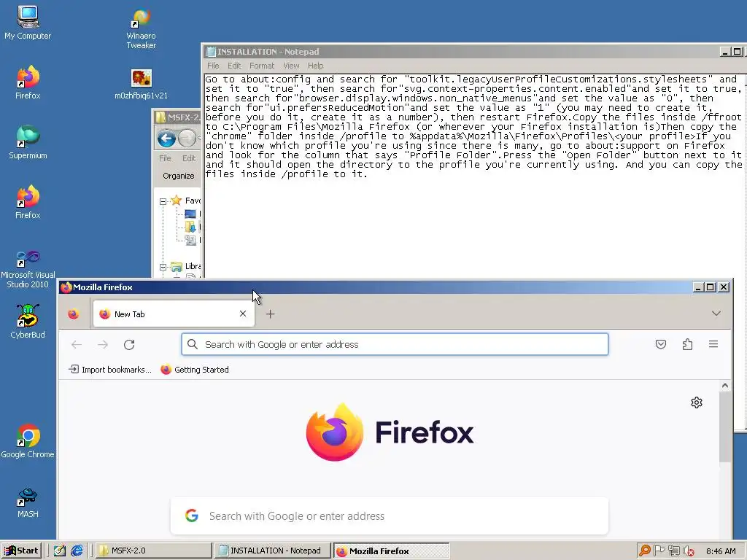This screenshot has height=560, width=747.
Task: Select the New Tab tab
Action: point(174,314)
